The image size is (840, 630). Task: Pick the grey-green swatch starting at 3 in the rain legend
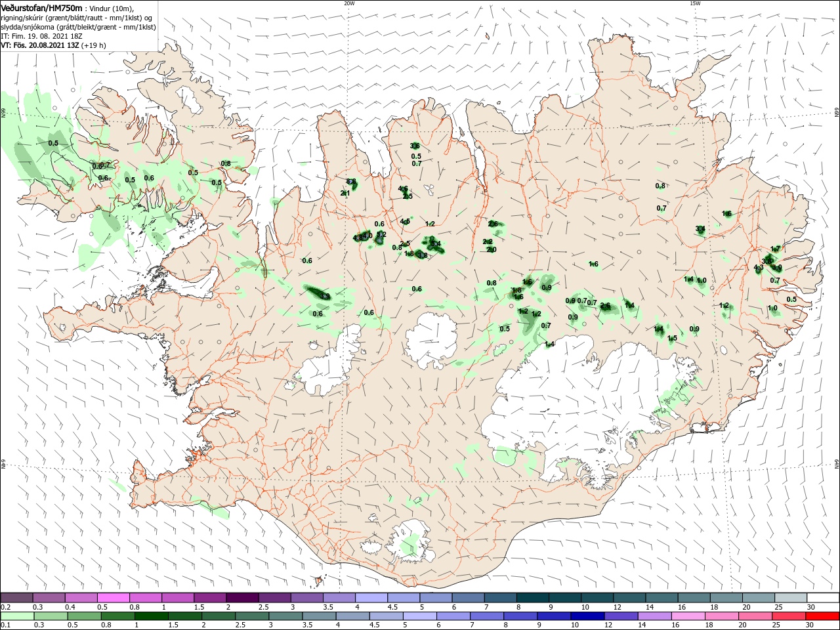[x=285, y=616]
